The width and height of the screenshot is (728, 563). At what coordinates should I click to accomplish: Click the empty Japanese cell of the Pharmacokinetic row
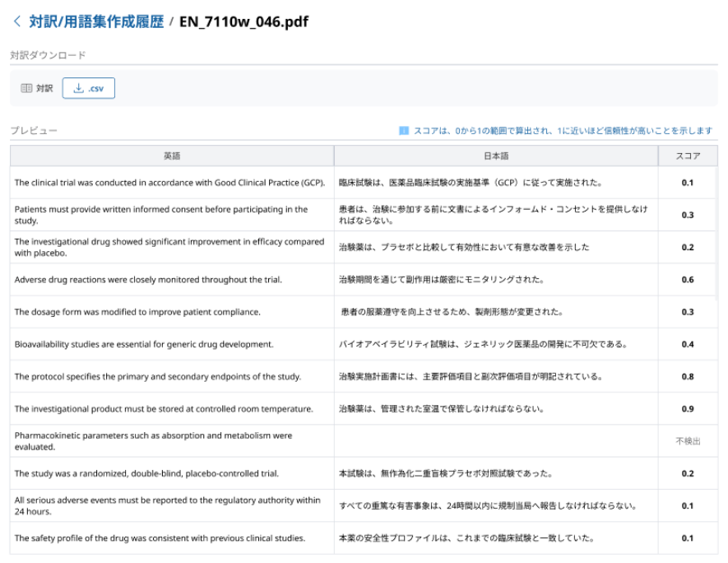[x=495, y=441]
